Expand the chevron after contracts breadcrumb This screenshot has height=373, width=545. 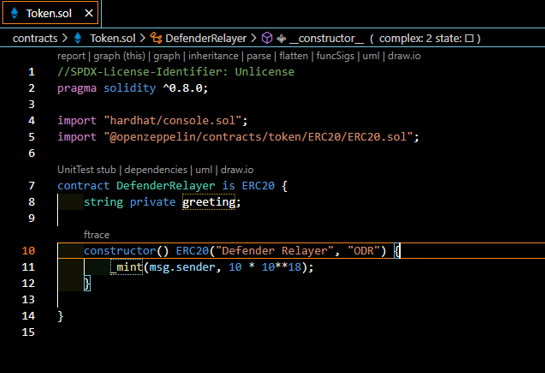click(x=65, y=38)
